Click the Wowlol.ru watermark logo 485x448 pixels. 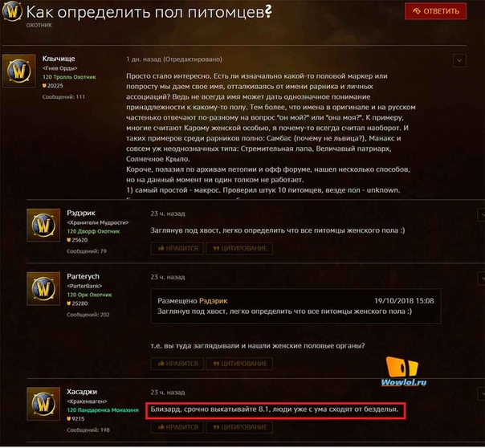[x=404, y=372]
